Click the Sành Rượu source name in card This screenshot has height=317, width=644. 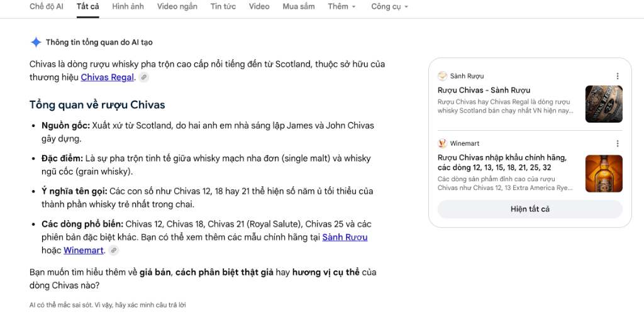coord(467,76)
